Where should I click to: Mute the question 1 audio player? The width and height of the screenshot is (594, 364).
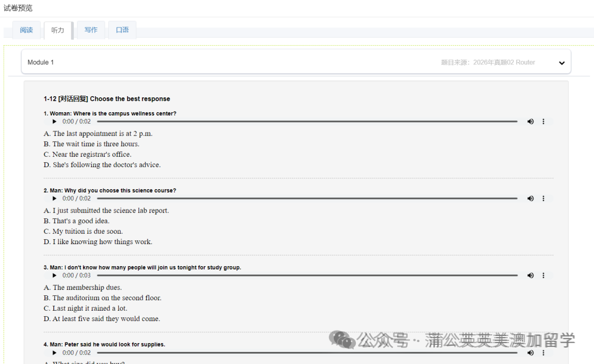(530, 122)
